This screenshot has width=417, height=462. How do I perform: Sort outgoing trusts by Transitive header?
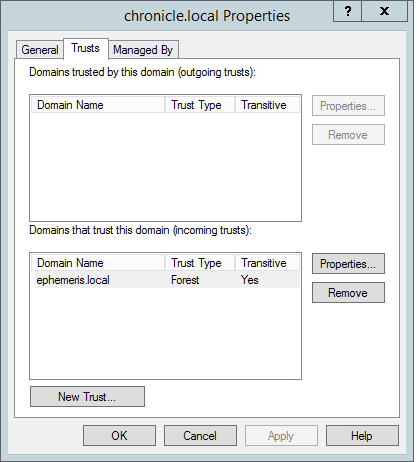point(267,105)
